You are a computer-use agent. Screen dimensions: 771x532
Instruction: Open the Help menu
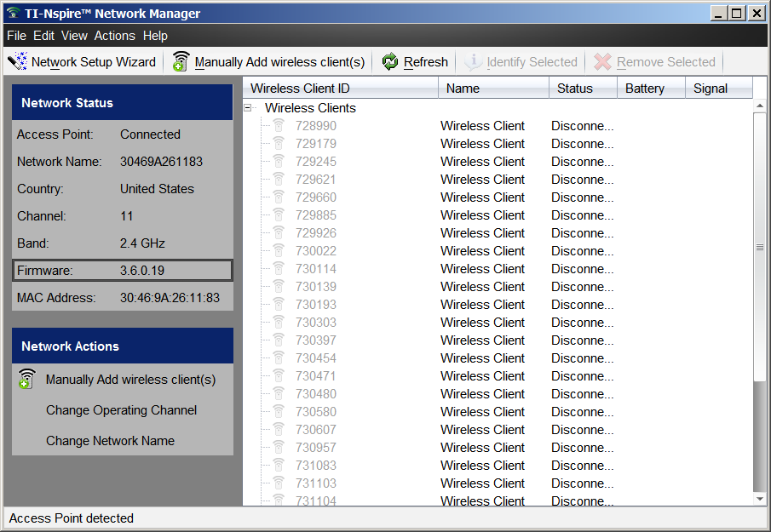(155, 36)
